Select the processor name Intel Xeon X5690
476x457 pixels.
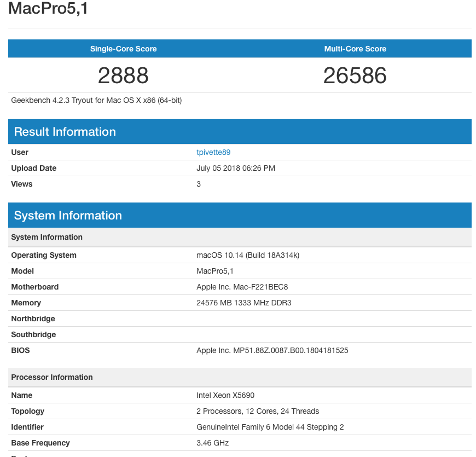(x=225, y=395)
